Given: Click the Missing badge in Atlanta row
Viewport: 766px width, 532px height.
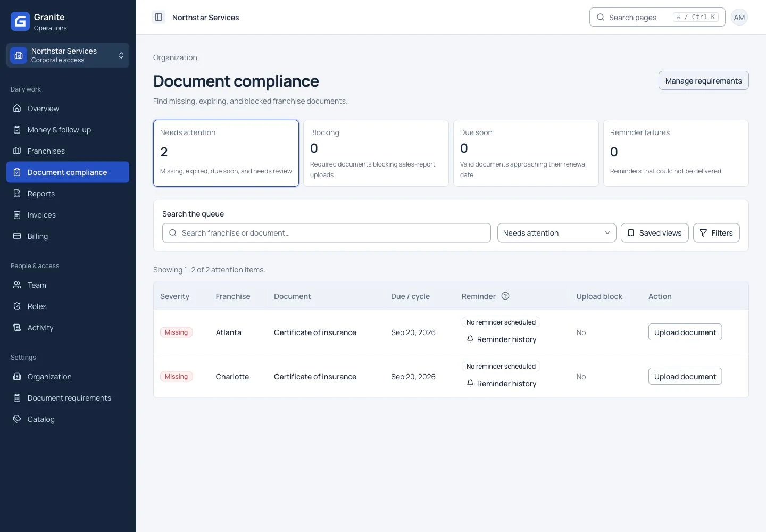Looking at the screenshot, I should click(x=176, y=332).
